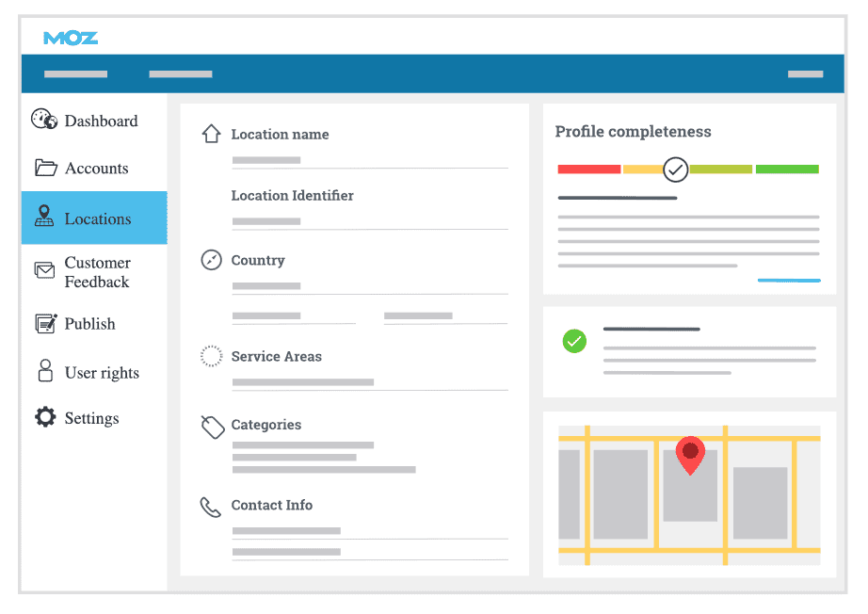Open Settings gear icon
The width and height of the screenshot is (868, 614).
pos(45,417)
